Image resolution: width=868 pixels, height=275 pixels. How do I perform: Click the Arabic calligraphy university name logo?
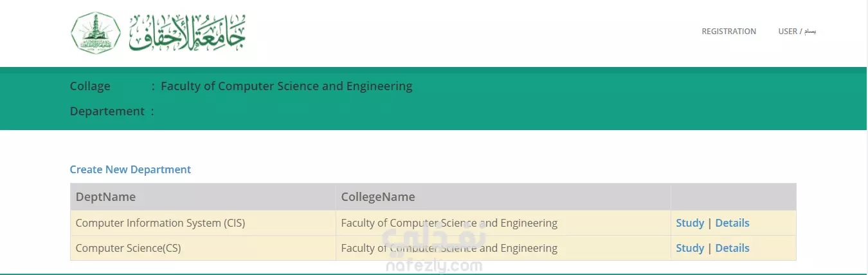pyautogui.click(x=187, y=32)
